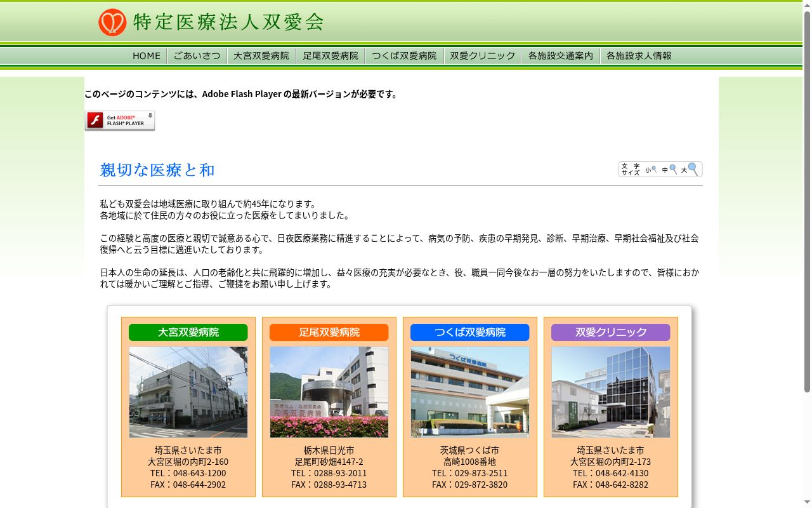Open the HOME menu item

pyautogui.click(x=147, y=56)
